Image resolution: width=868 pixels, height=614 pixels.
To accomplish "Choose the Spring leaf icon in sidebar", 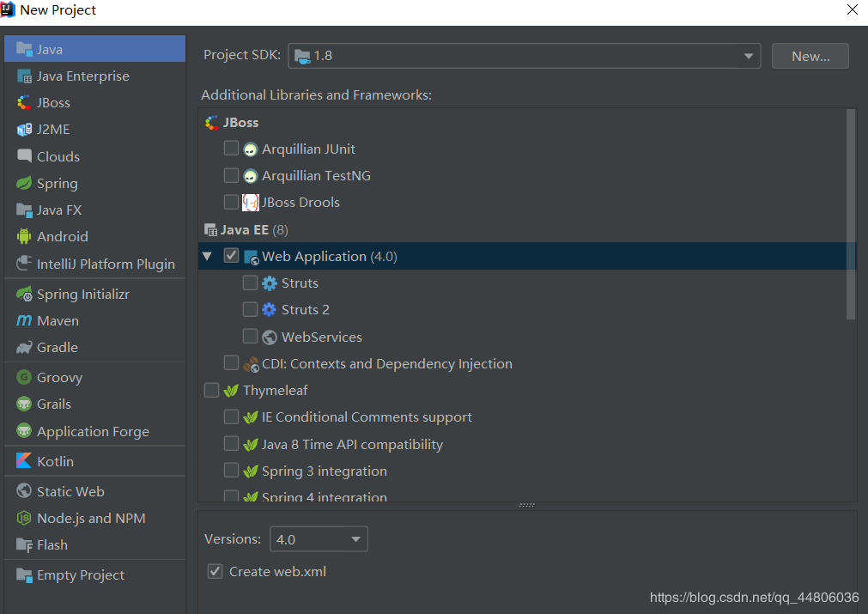I will point(23,183).
